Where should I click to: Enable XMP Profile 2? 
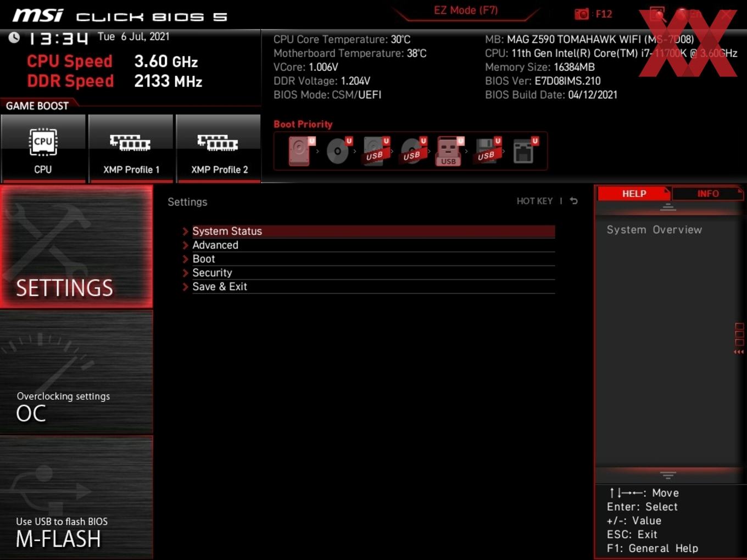pos(219,148)
